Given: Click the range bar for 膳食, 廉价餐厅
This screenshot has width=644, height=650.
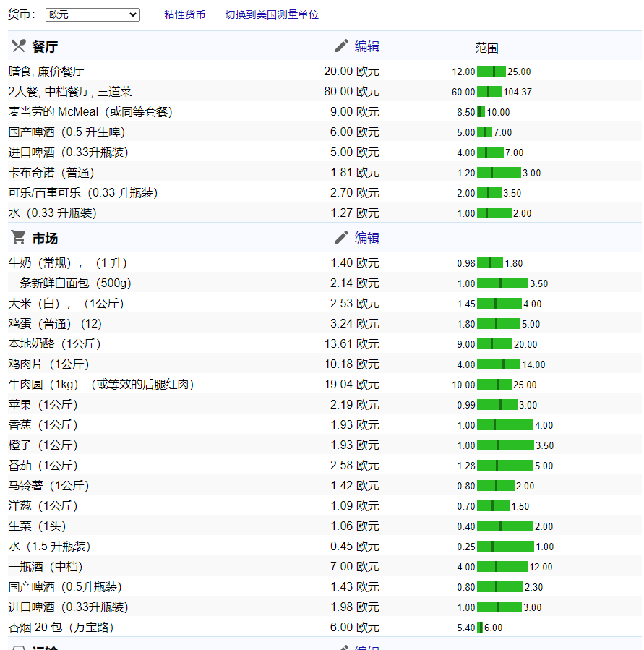Looking at the screenshot, I should coord(491,72).
